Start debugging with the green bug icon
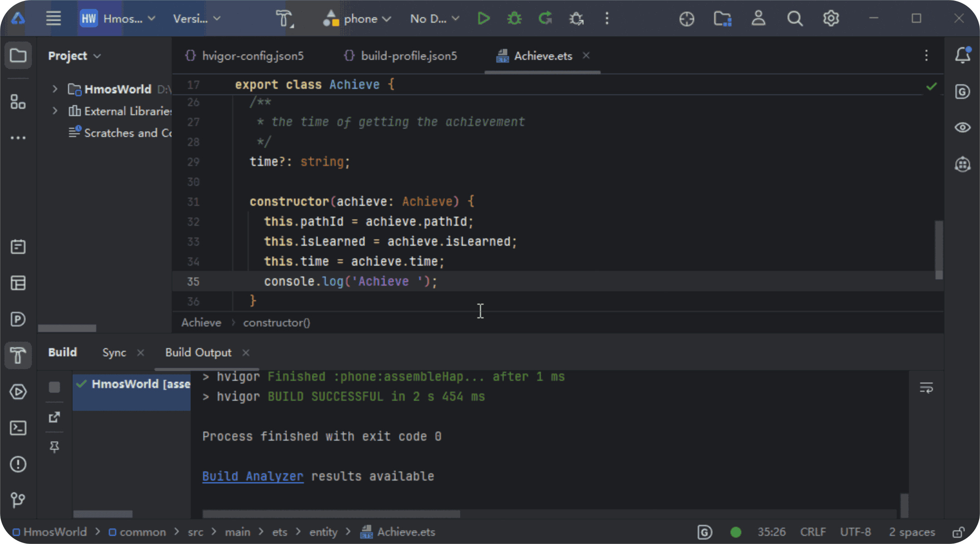Screen dimensions: 980x544 point(514,19)
